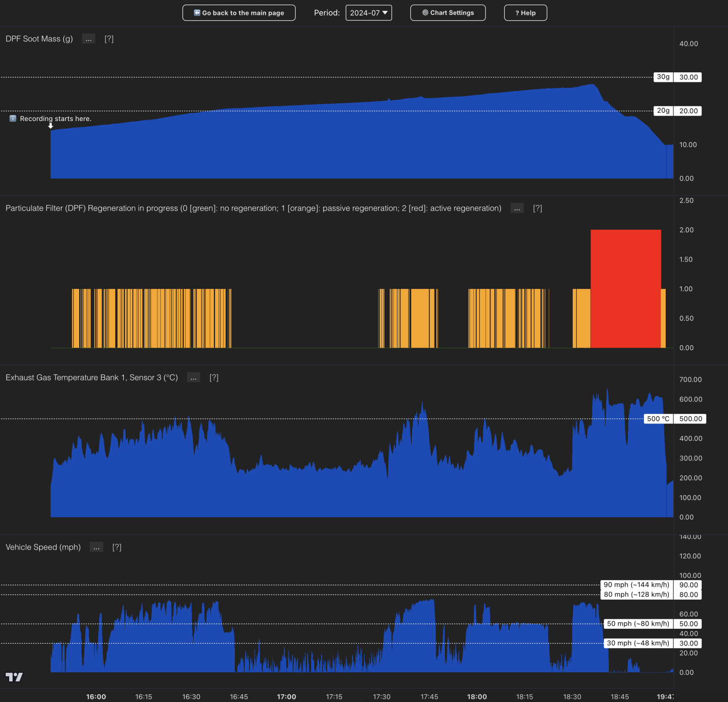This screenshot has height=702, width=728.
Task: Click the 30g price line label
Action: 663,77
